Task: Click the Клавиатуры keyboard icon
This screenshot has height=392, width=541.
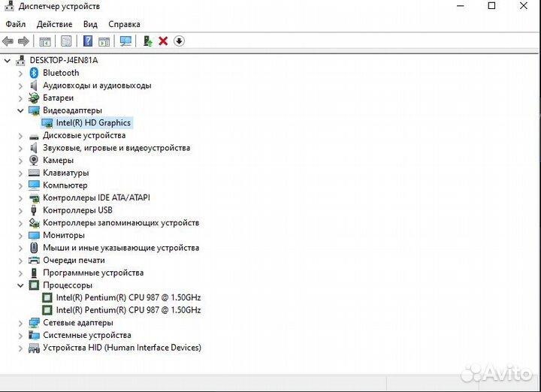Action: 34,173
